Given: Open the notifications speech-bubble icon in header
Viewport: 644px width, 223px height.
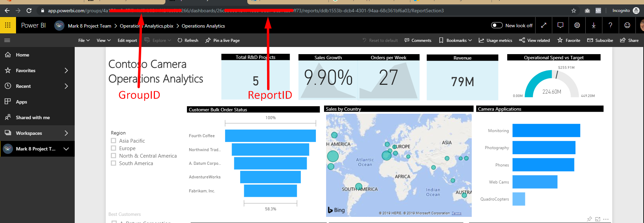Looking at the screenshot, I should pos(560,25).
